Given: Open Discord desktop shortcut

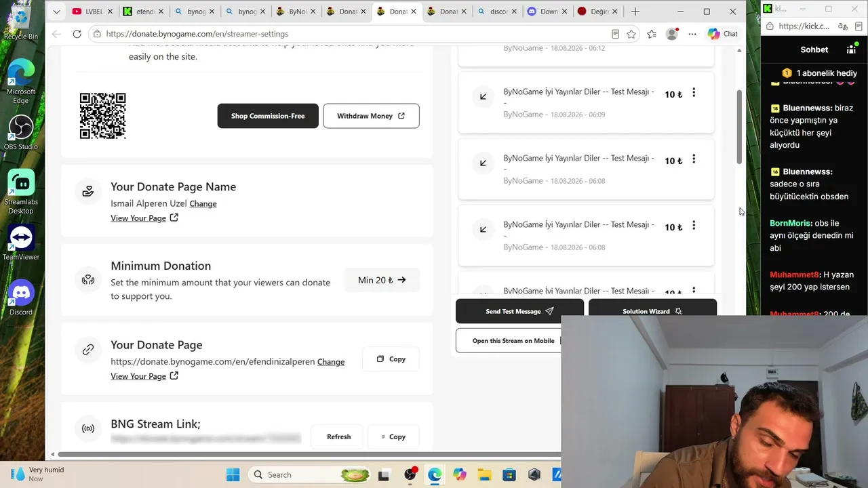Looking at the screenshot, I should click(x=21, y=298).
